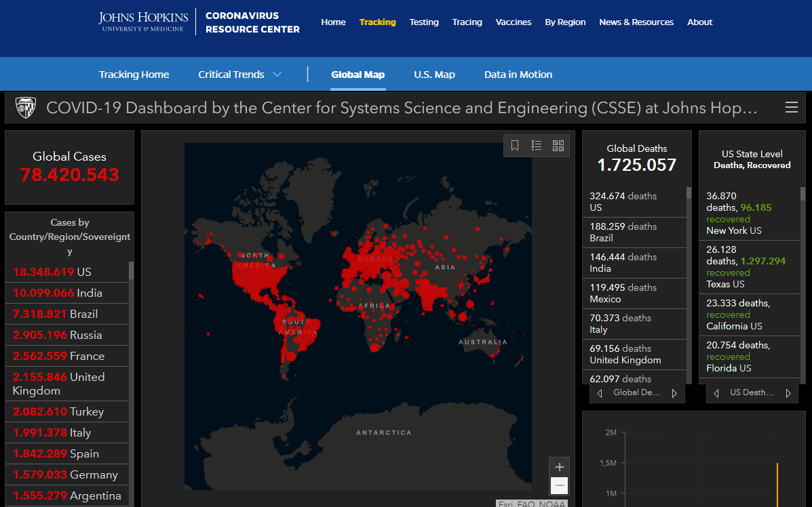Click the Global Cases total 78.420.543
Screen dimensions: 812x507
[69, 175]
